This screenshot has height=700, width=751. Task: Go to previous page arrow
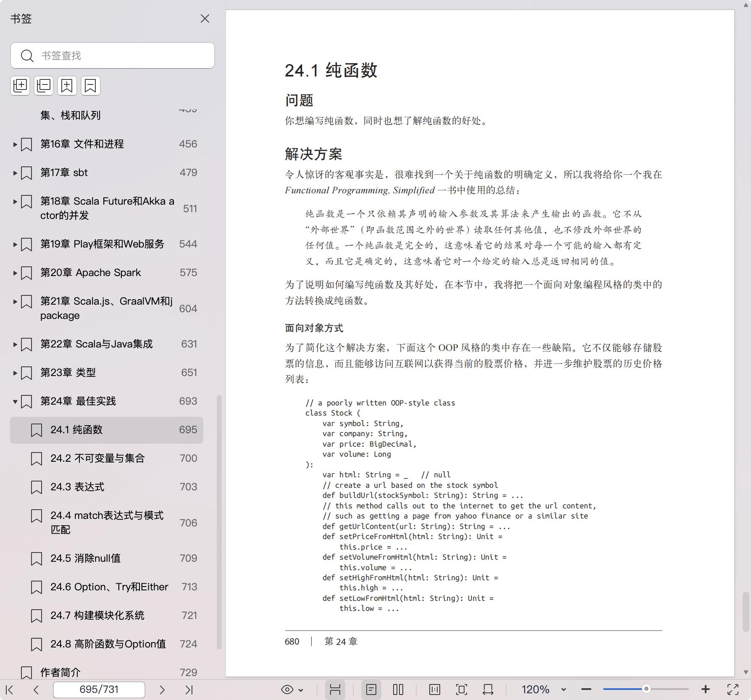(x=36, y=689)
